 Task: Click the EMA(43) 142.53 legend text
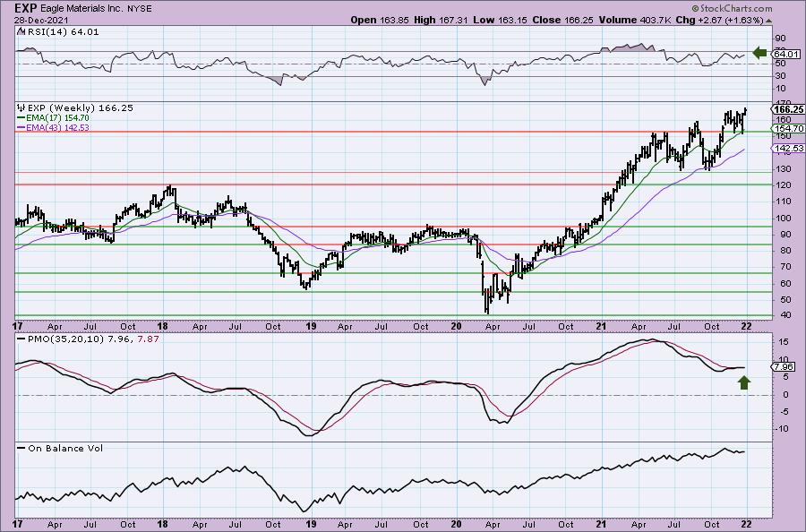[x=57, y=127]
